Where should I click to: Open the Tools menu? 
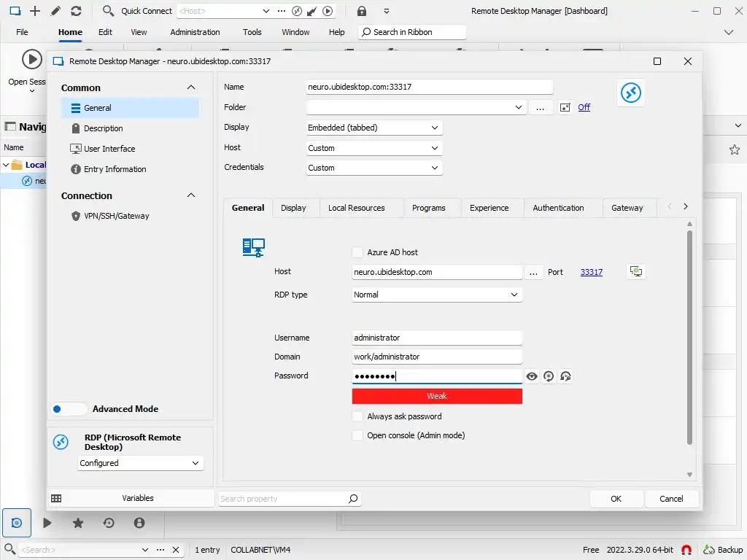[252, 32]
